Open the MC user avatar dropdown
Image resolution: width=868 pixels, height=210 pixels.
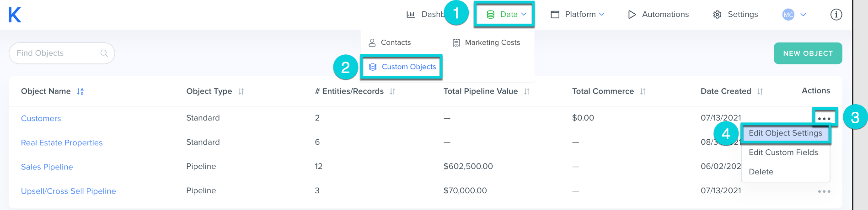pos(794,15)
